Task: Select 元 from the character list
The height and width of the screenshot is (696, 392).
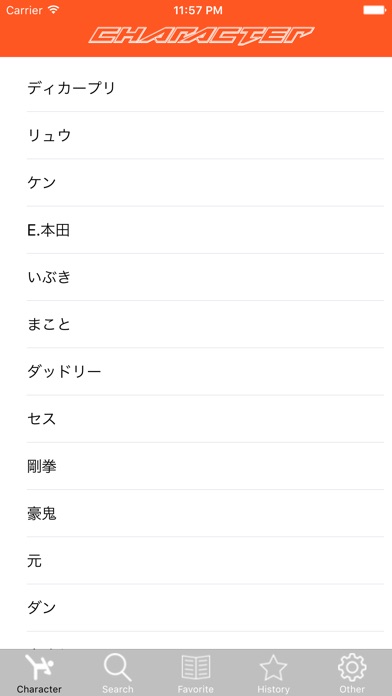Action: click(196, 561)
